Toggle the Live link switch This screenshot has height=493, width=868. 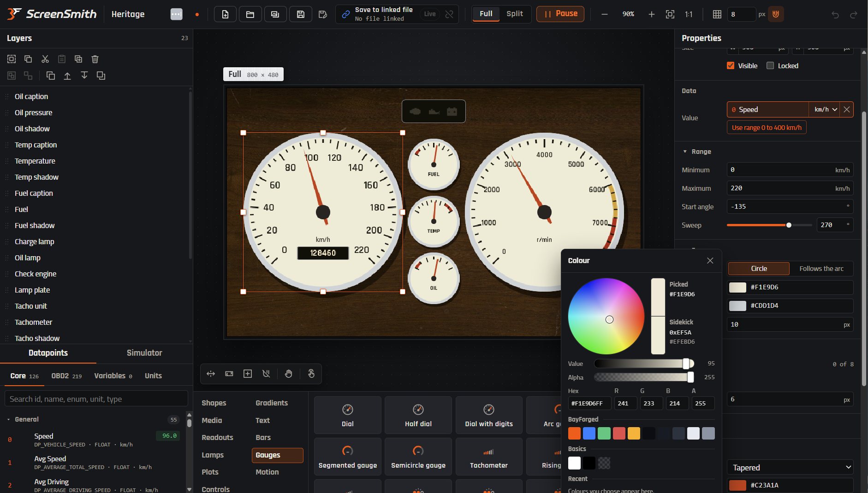click(430, 14)
